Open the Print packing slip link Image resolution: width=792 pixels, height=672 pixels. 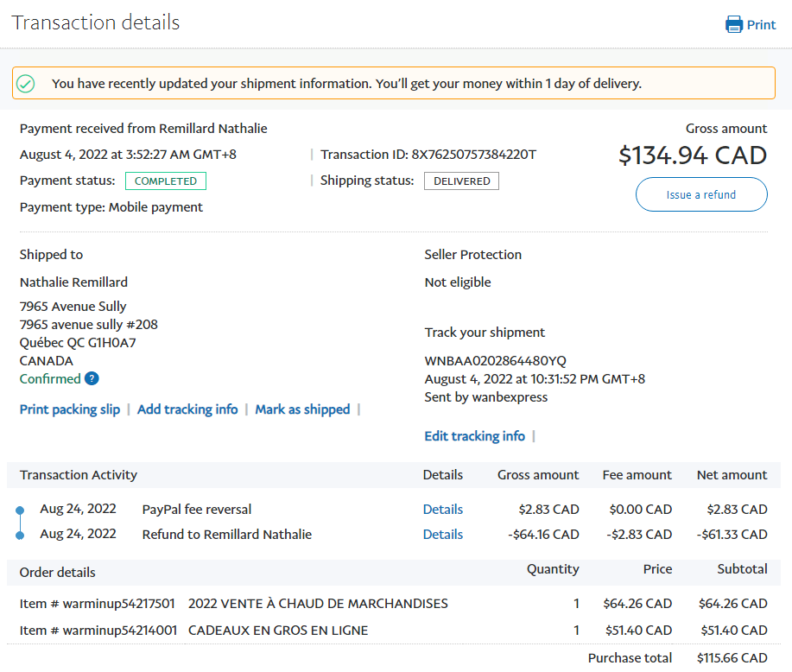pyautogui.click(x=70, y=409)
